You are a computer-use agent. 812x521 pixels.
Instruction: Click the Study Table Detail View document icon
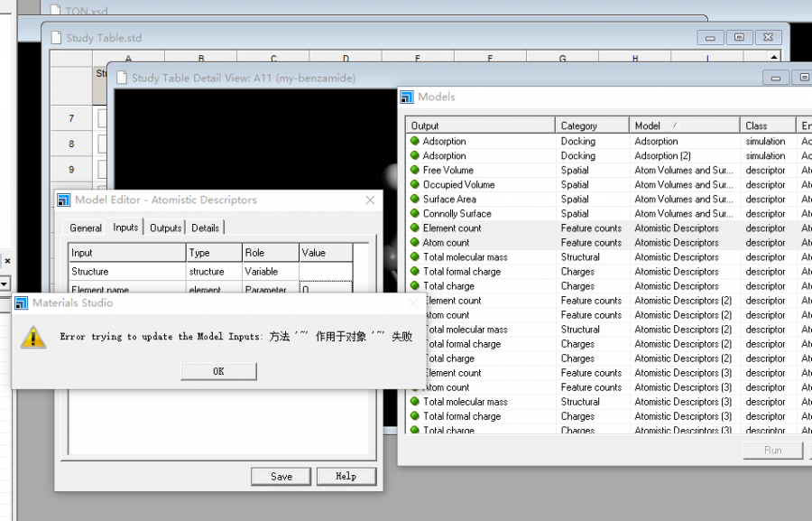coord(122,78)
